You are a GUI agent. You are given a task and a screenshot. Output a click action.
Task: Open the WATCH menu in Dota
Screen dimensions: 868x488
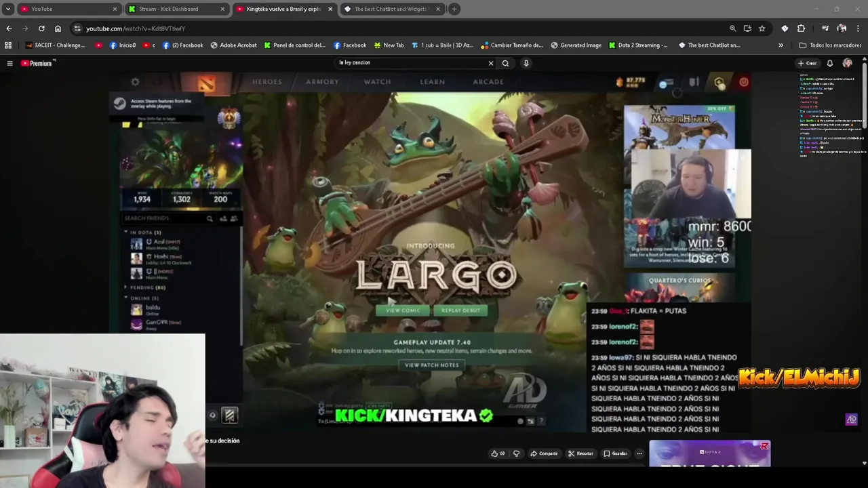[377, 81]
